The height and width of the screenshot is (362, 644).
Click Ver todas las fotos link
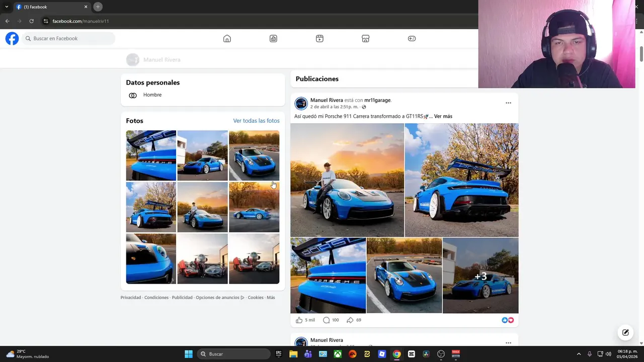pos(256,121)
